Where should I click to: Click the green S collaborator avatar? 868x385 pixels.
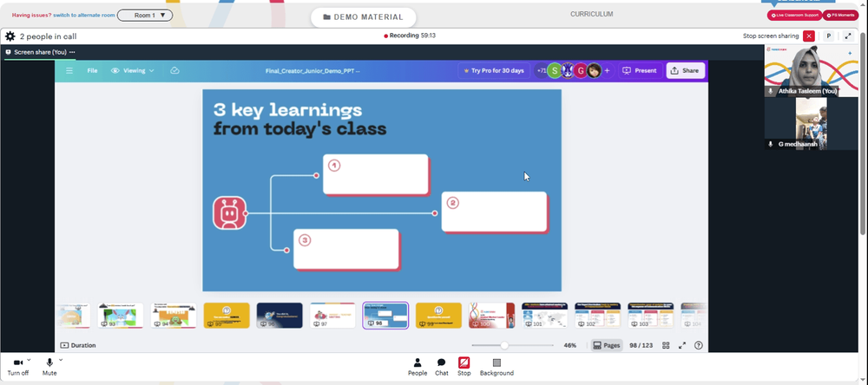[x=554, y=71]
